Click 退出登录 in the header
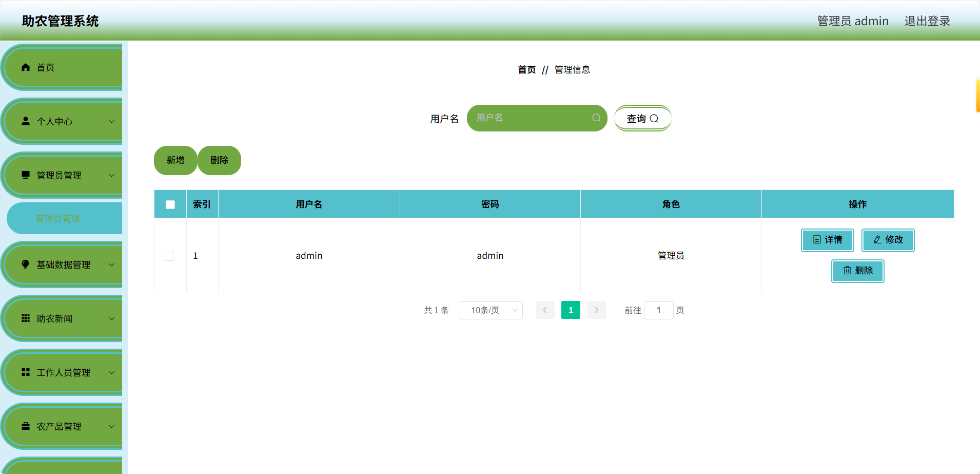The width and height of the screenshot is (980, 474). (x=927, y=21)
